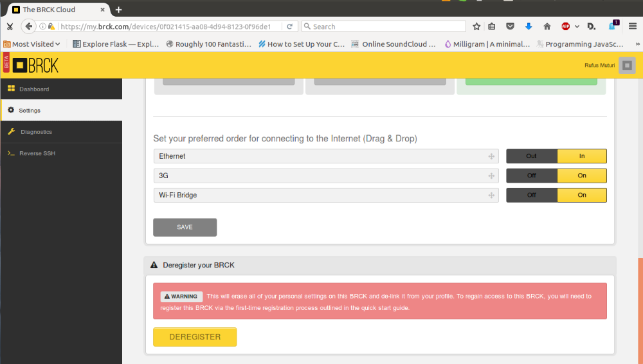Expand the Most Visited bookmarks dropdown
The width and height of the screenshot is (643, 364).
pos(32,44)
